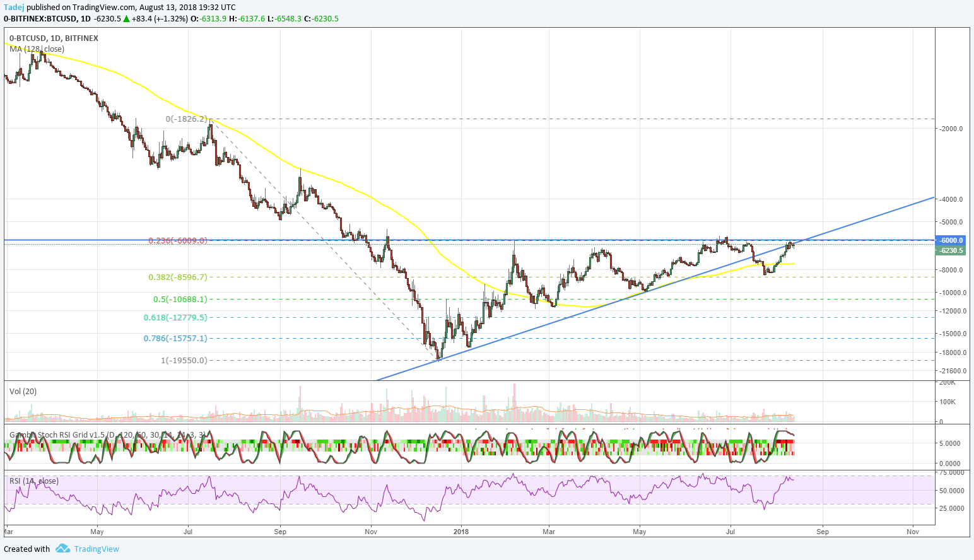This screenshot has height=560, width=974.
Task: Click the 0(-1826.2) Fibonacci level label
Action: pos(186,119)
